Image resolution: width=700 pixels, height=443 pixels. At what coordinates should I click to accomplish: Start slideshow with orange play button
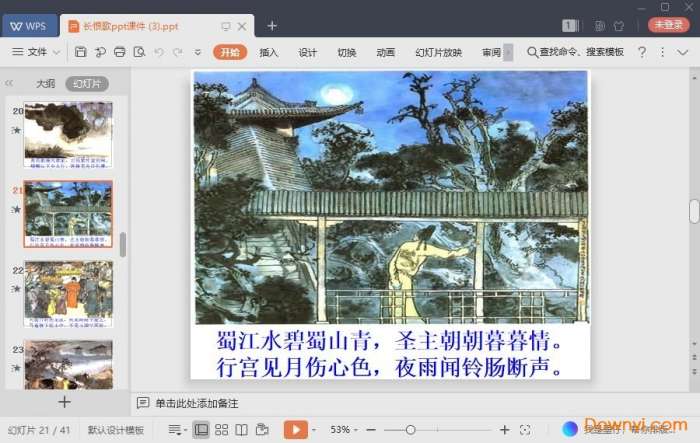coord(296,430)
